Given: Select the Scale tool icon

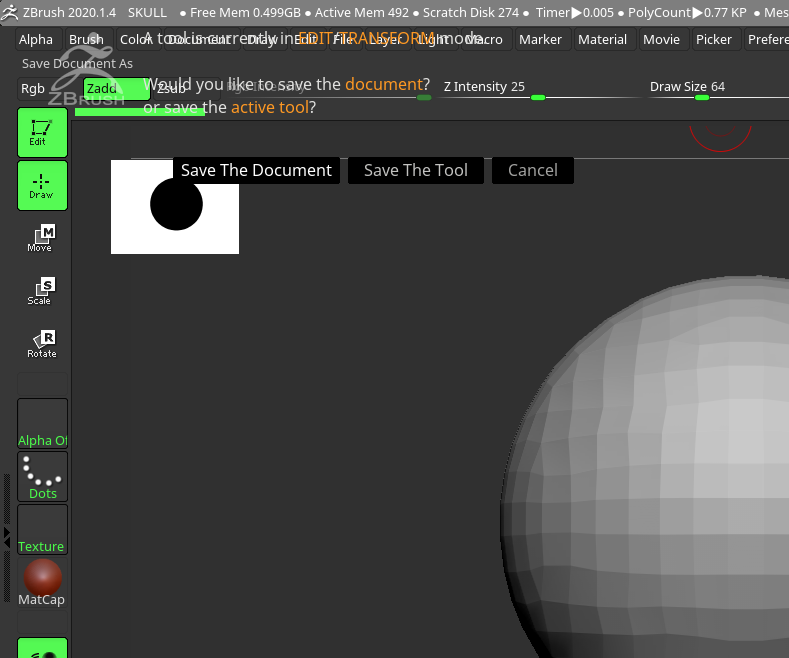Looking at the screenshot, I should (x=42, y=291).
